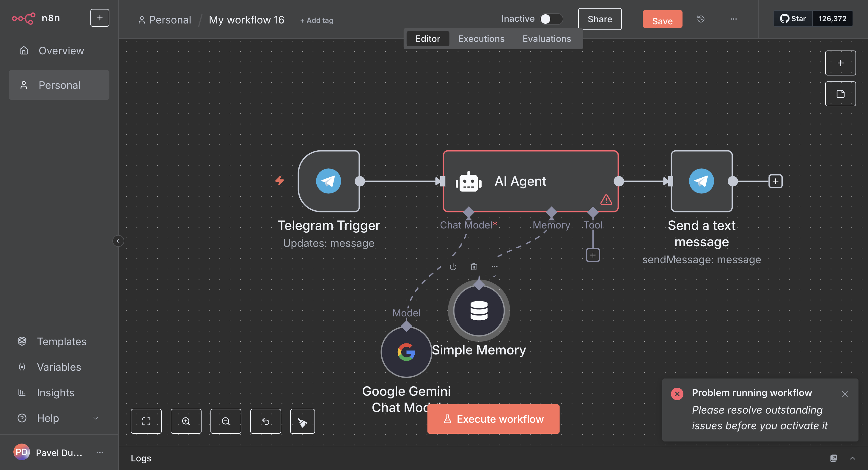Image resolution: width=868 pixels, height=470 pixels.
Task: Expand the Logs panel chevron
Action: point(852,458)
